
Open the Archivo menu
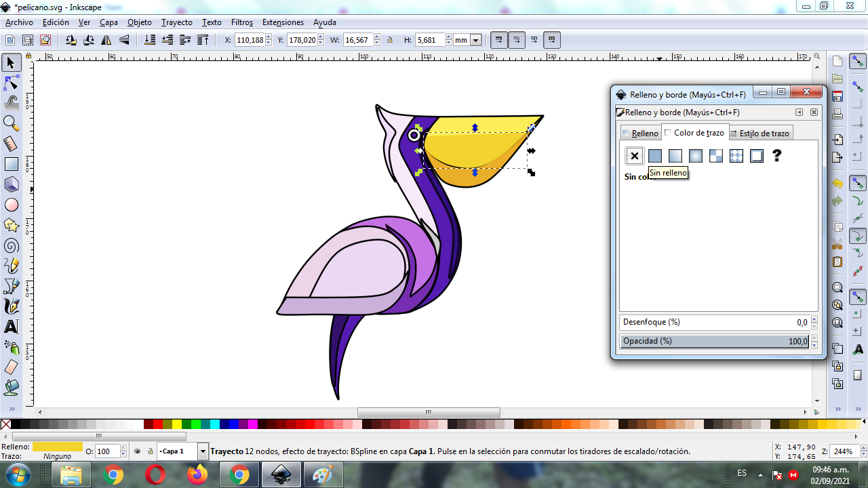click(x=19, y=22)
